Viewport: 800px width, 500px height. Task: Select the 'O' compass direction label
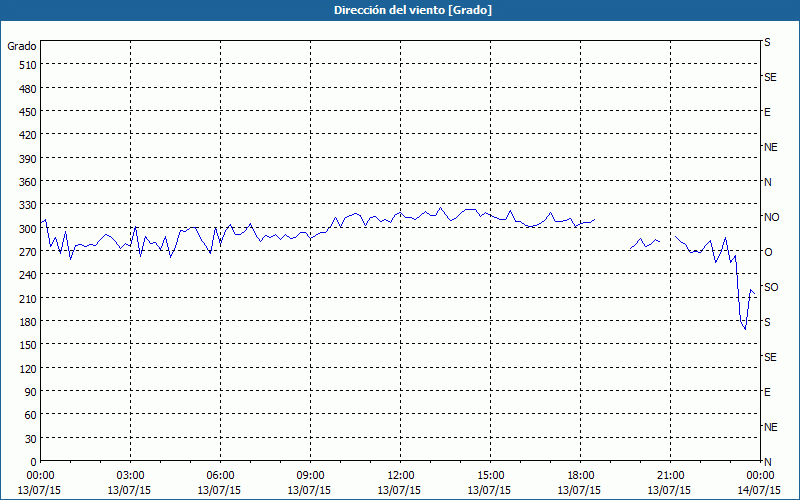pos(768,252)
